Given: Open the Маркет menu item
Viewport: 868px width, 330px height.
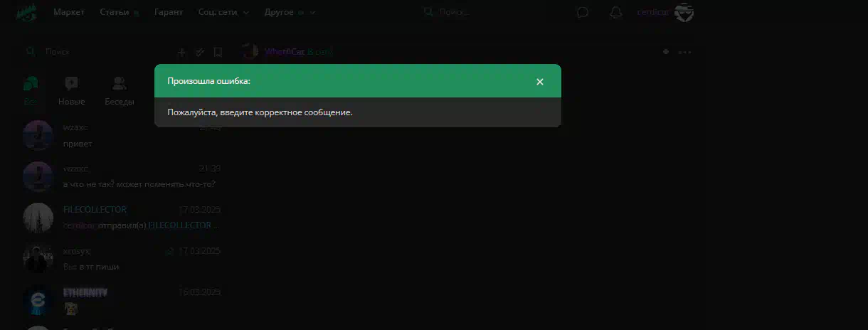Looking at the screenshot, I should pyautogui.click(x=68, y=12).
